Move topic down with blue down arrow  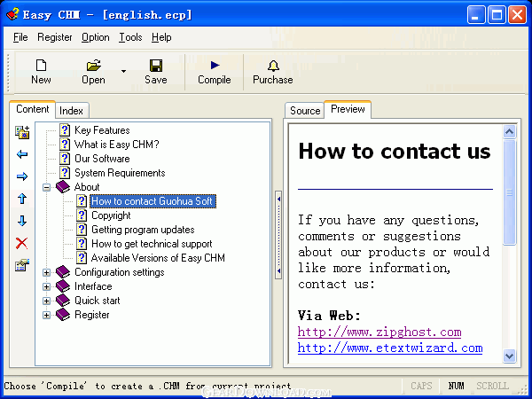tap(22, 221)
